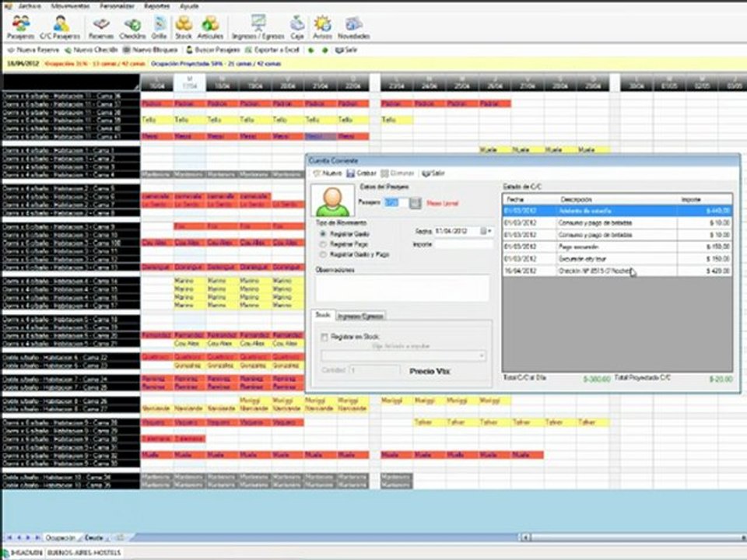This screenshot has width=747, height=560.
Task: Switch to the Ingresos/Egresos tab
Action: [360, 317]
